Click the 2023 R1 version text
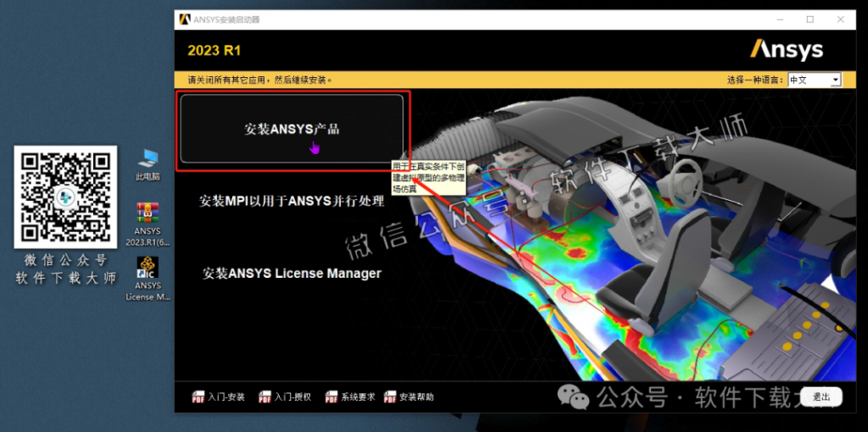The width and height of the screenshot is (868, 432). [214, 51]
